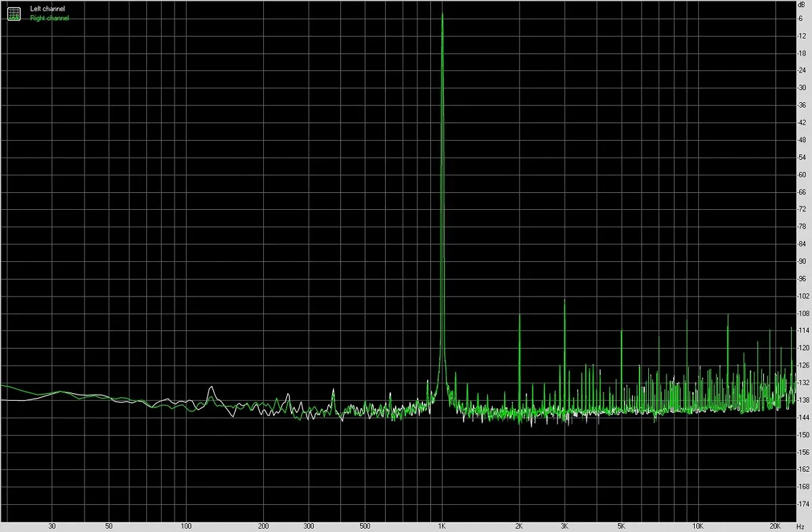
Task: Click the '-42' dB scale value
Action: (x=801, y=123)
